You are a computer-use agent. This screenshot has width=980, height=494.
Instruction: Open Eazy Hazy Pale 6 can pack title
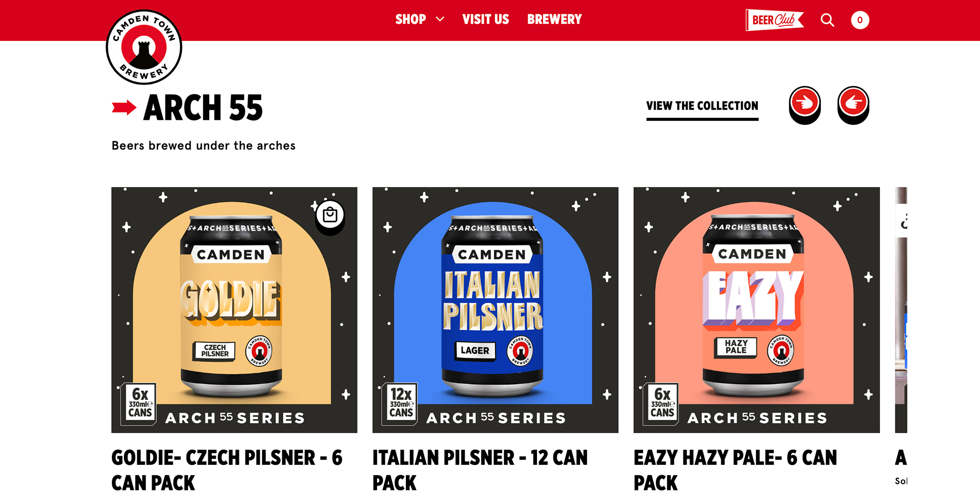coord(736,470)
